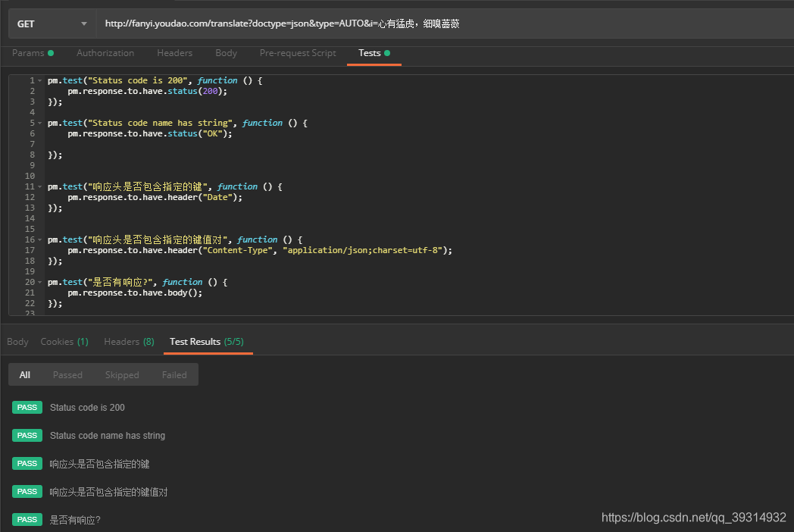Open the Pre-request Script tab
The width and height of the screenshot is (794, 532).
pyautogui.click(x=298, y=53)
